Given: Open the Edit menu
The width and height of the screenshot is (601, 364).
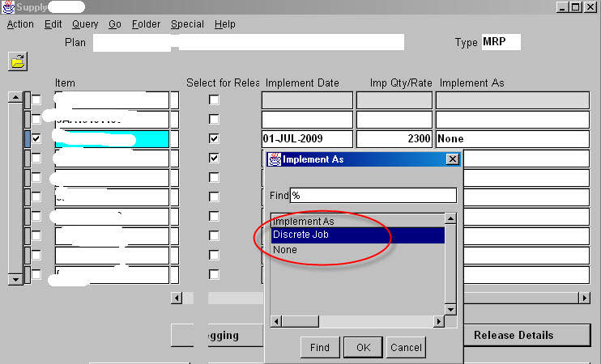Looking at the screenshot, I should (x=53, y=24).
